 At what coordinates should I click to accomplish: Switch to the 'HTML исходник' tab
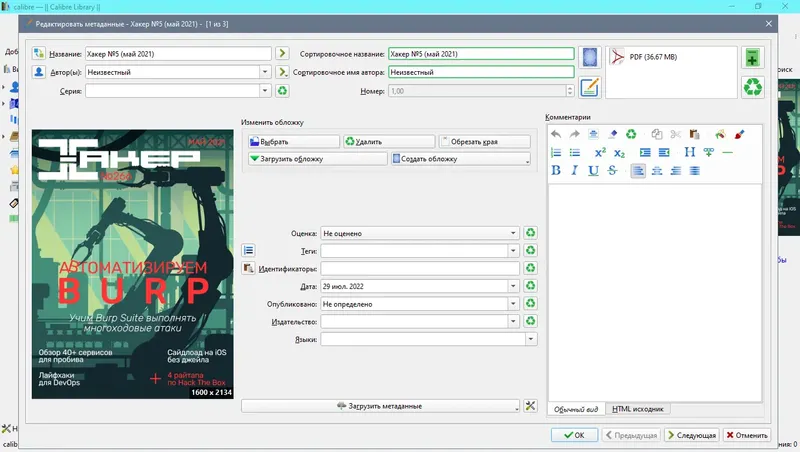click(x=638, y=409)
